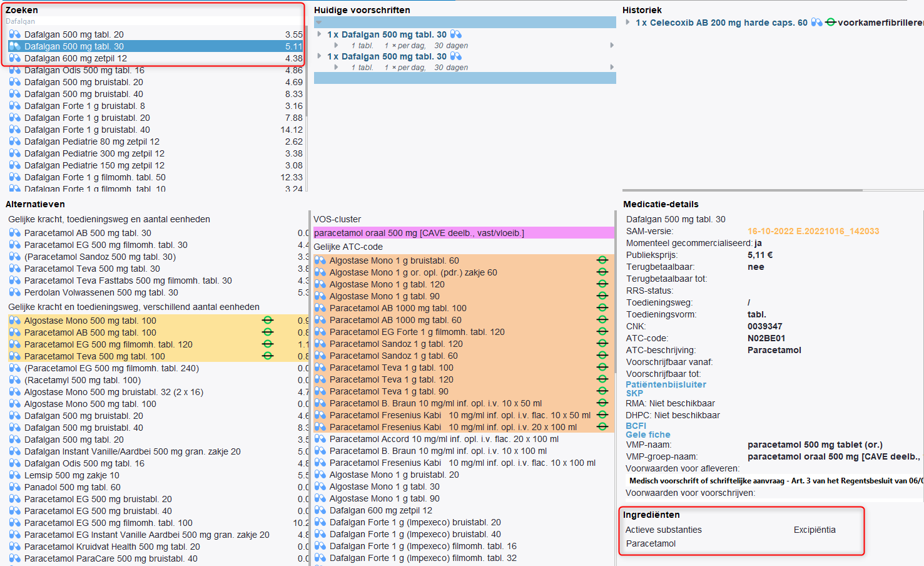924x566 pixels.
Task: Expand the second Dafalgan 500 mg tabl. 30 prescription
Action: [320, 56]
